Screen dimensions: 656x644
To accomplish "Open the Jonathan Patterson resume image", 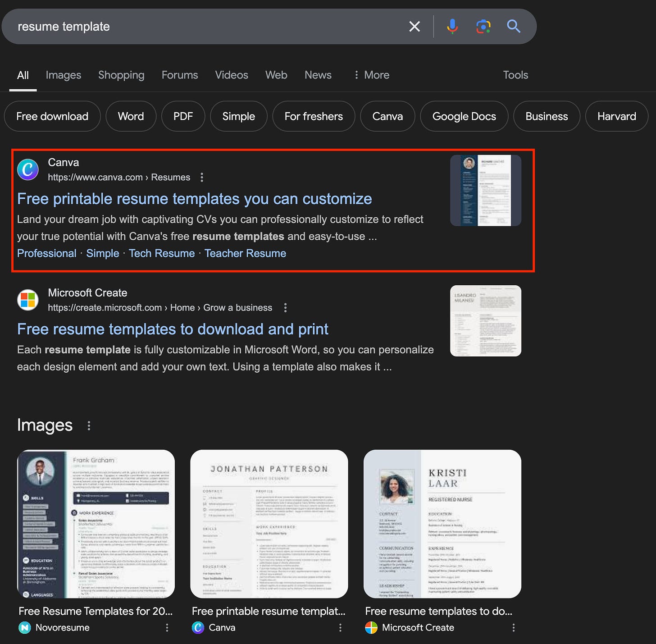I will coord(269,524).
